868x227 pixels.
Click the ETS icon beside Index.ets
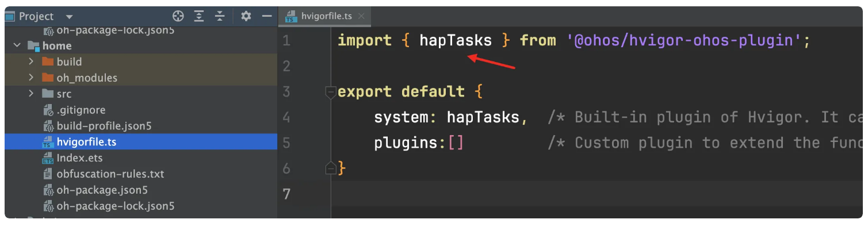[48, 158]
